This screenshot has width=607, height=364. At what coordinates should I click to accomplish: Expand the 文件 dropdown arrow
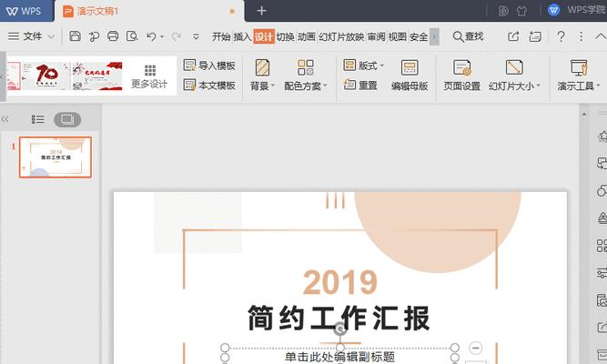point(51,36)
